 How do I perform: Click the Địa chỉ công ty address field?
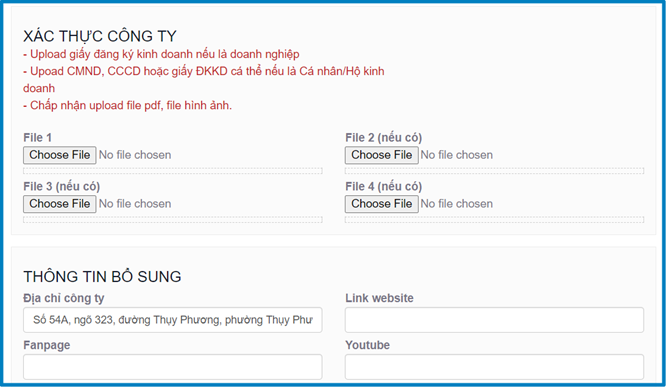coord(172,320)
